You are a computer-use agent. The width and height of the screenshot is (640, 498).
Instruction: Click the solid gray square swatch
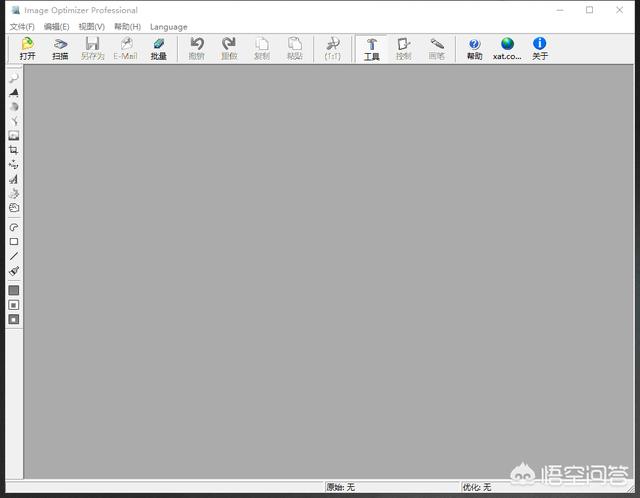tap(14, 290)
